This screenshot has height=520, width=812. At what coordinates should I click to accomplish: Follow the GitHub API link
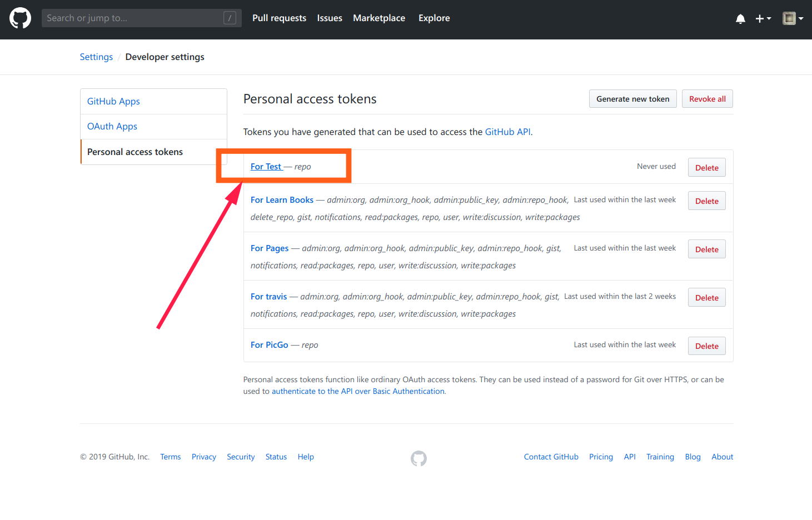(508, 132)
